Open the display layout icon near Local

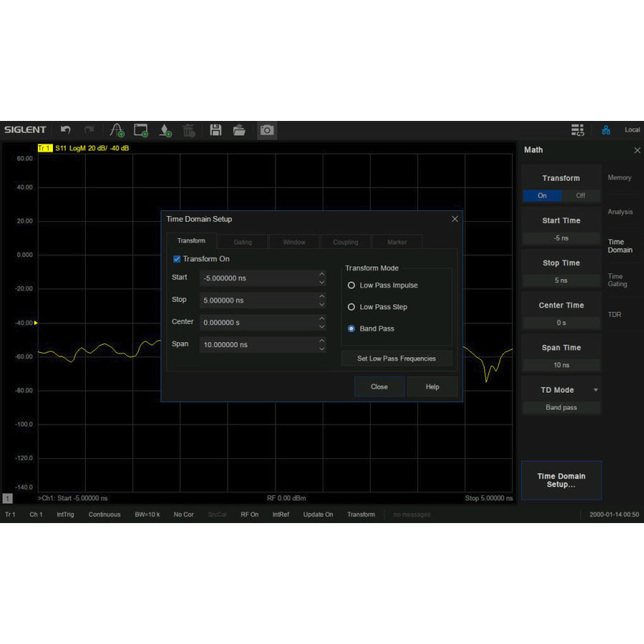[x=578, y=130]
